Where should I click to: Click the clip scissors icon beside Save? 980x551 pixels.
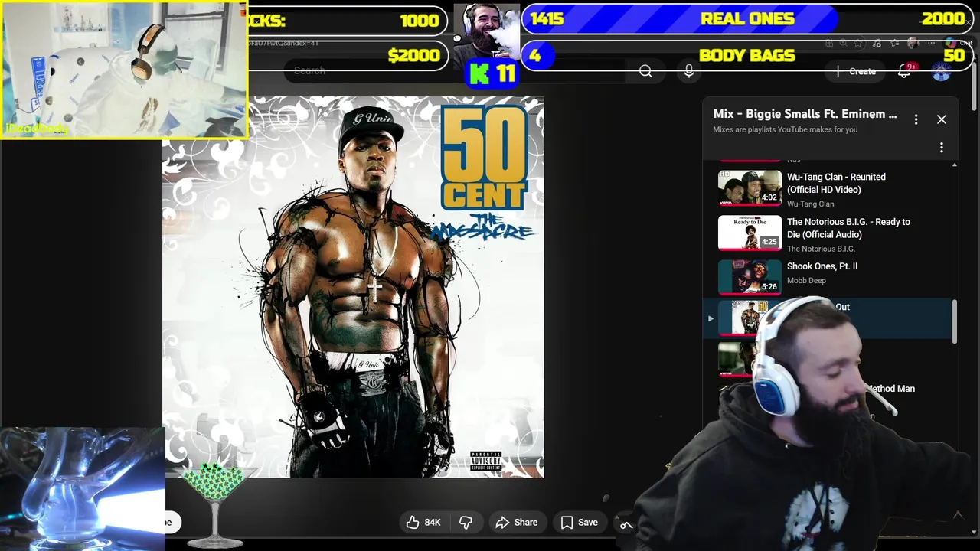click(x=626, y=523)
